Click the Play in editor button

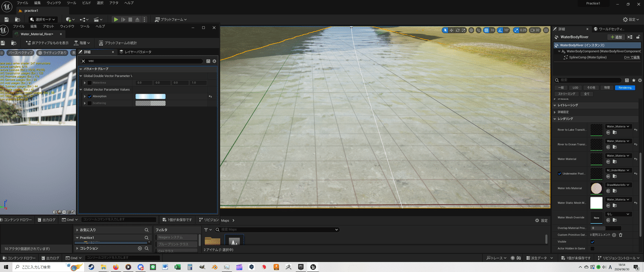point(115,19)
